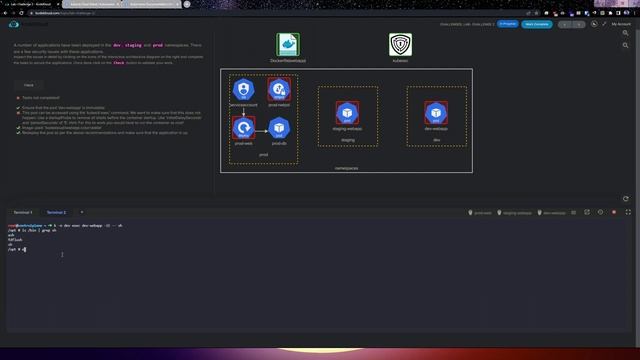This screenshot has height=360, width=640.
Task: Select the staging-webapp pod icon
Action: 347,113
